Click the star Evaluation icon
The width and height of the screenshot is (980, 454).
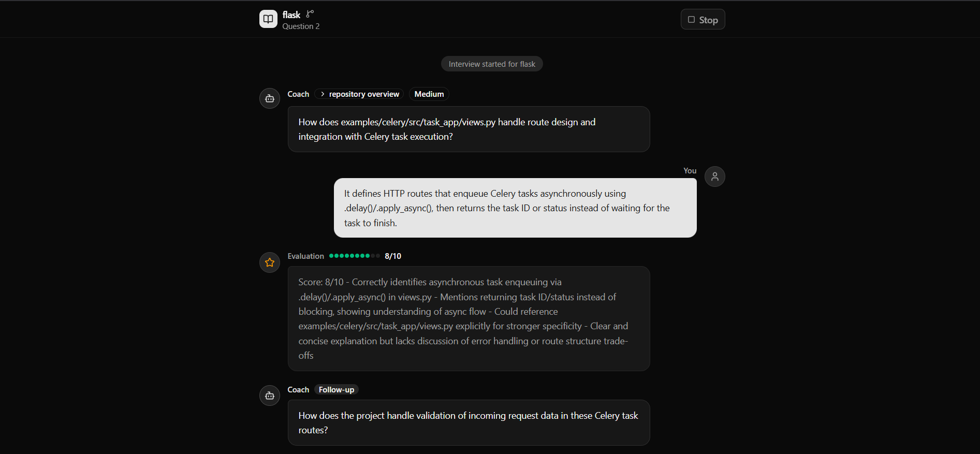270,262
